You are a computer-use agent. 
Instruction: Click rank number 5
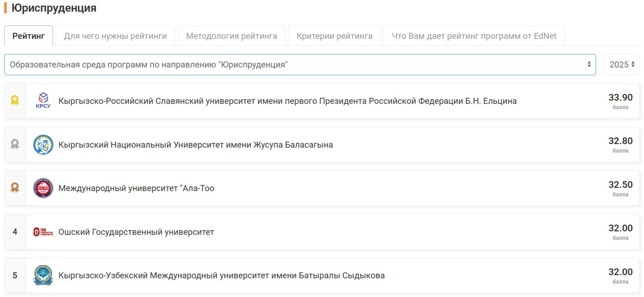coord(15,275)
